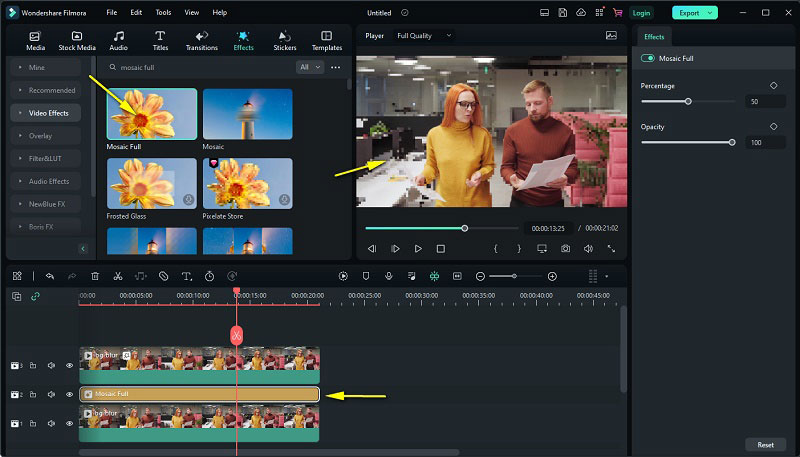Select the Mosaic effect thumbnail

[247, 114]
